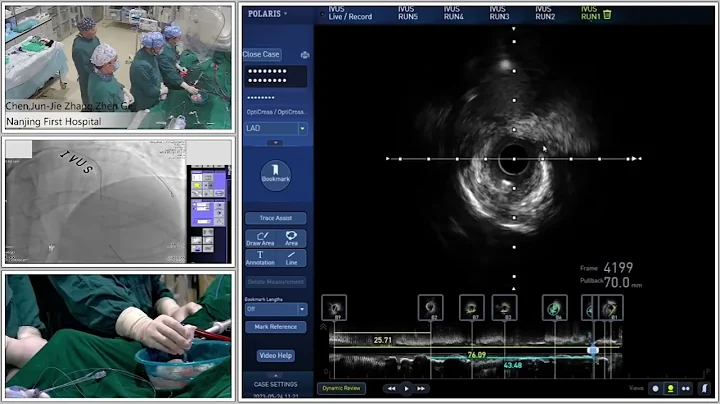The height and width of the screenshot is (404, 720).
Task: Click the Bookmark round icon button
Action: [x=276, y=175]
